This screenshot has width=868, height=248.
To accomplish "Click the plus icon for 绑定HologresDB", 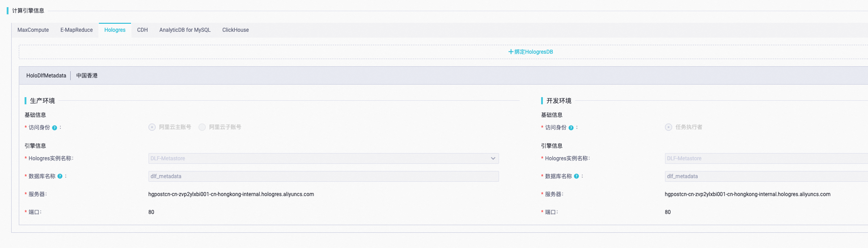I will click(511, 52).
